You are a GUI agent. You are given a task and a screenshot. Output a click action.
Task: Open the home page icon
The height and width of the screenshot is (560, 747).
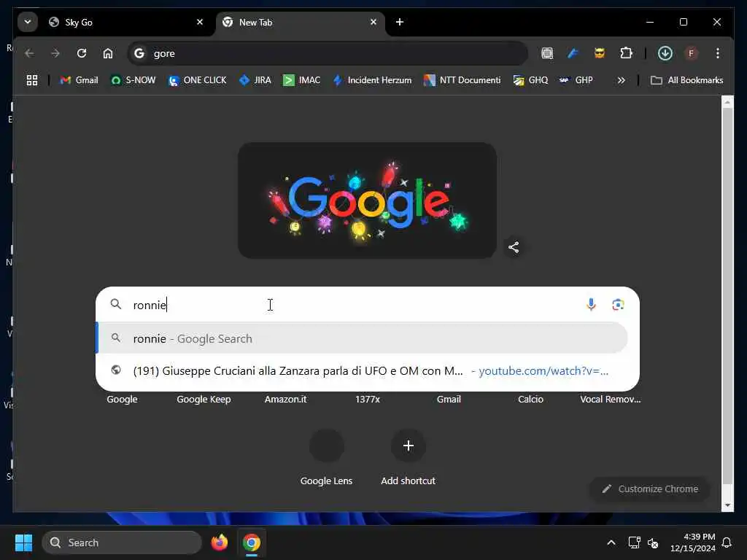[108, 53]
